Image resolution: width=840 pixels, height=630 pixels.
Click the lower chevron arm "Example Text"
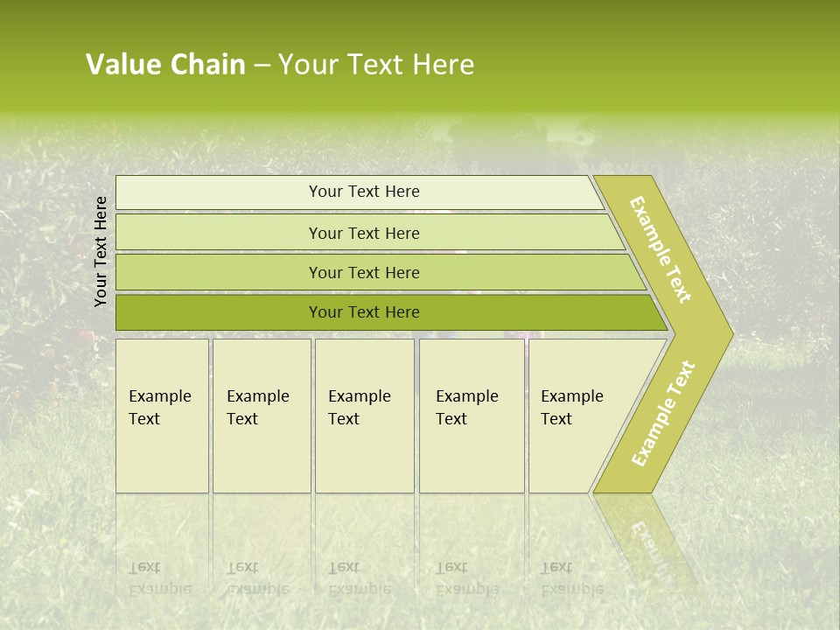663,413
